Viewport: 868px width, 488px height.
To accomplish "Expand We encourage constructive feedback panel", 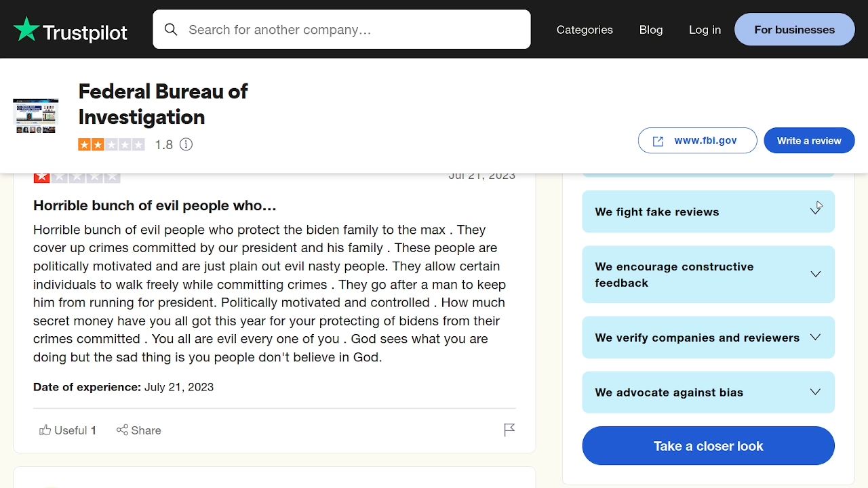I will click(x=815, y=274).
